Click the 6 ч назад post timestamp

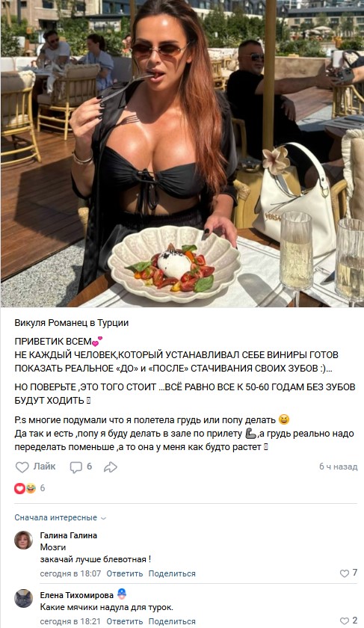coord(338,467)
